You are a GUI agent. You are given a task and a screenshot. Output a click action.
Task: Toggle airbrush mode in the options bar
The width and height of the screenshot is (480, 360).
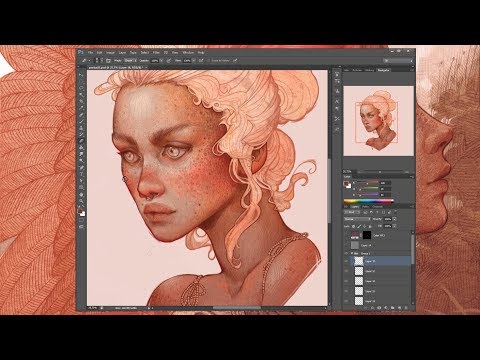(x=201, y=61)
